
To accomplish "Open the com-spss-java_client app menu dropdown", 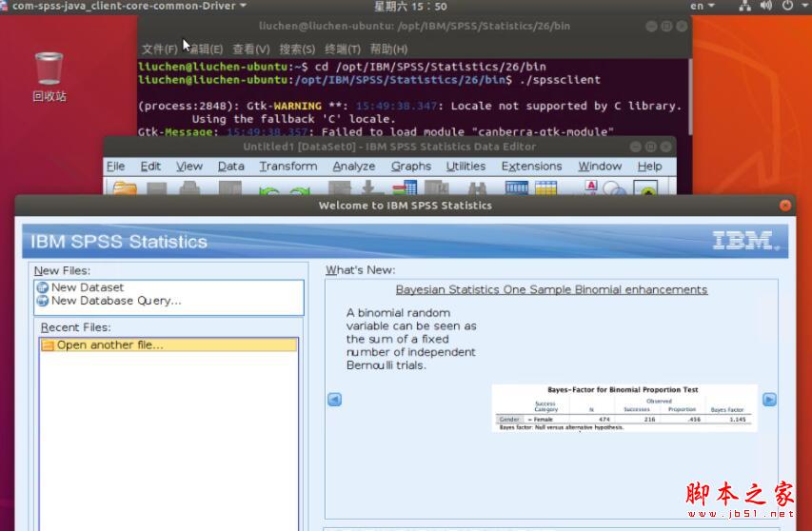I will pyautogui.click(x=129, y=7).
